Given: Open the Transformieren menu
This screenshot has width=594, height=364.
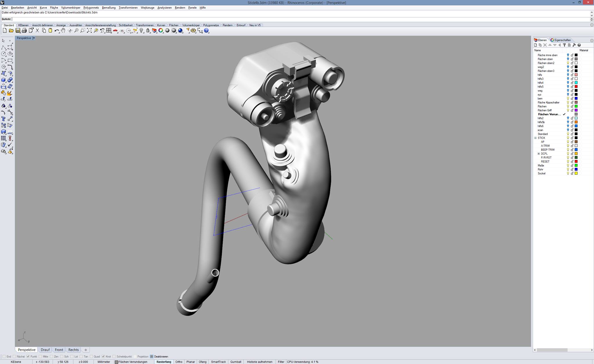Looking at the screenshot, I should [x=128, y=8].
